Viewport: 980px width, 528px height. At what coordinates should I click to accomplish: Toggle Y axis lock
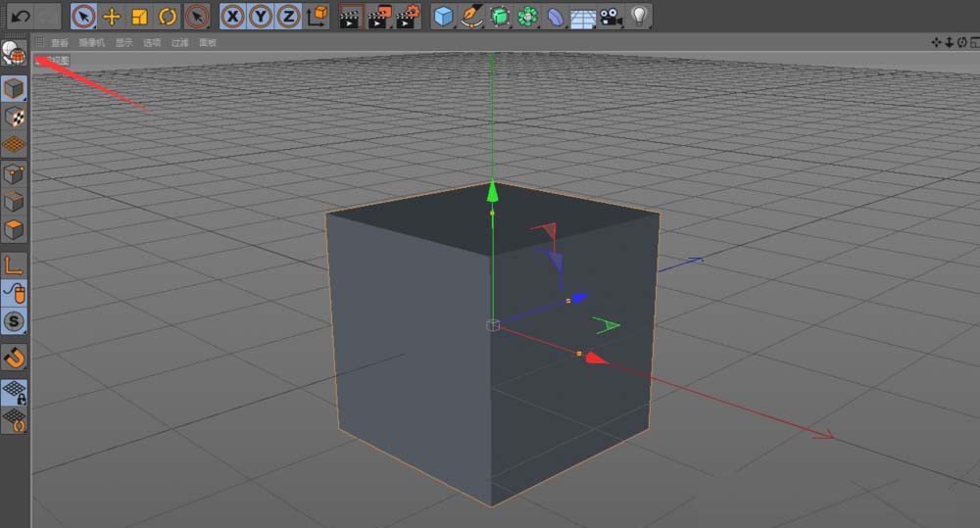[261, 16]
